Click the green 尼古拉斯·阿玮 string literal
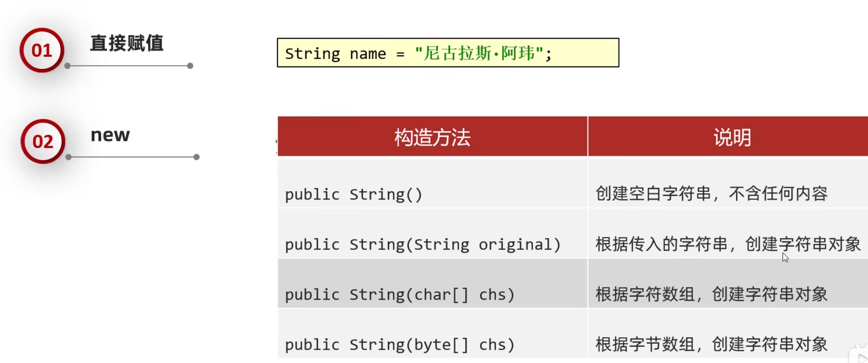Image resolution: width=868 pixels, height=363 pixels. pyautogui.click(x=479, y=53)
